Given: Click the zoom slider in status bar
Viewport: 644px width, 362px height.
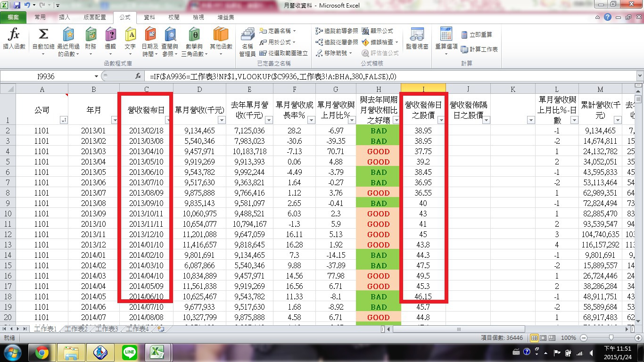Looking at the screenshot, I should (x=611, y=338).
